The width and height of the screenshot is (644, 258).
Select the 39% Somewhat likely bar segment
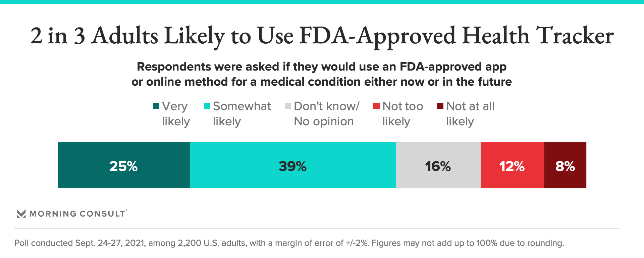click(x=292, y=165)
